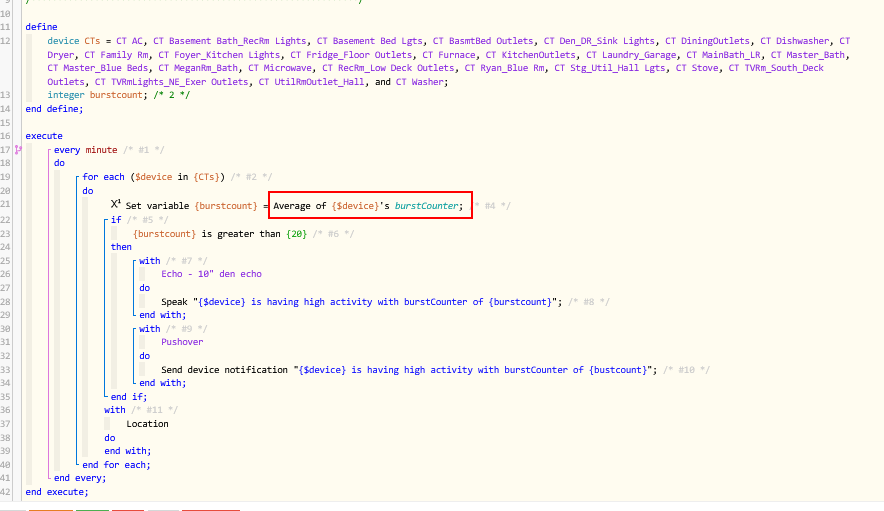This screenshot has height=511, width=884.
Task: Click the 'for each ($device in {CTs})' loop
Action: [154, 177]
